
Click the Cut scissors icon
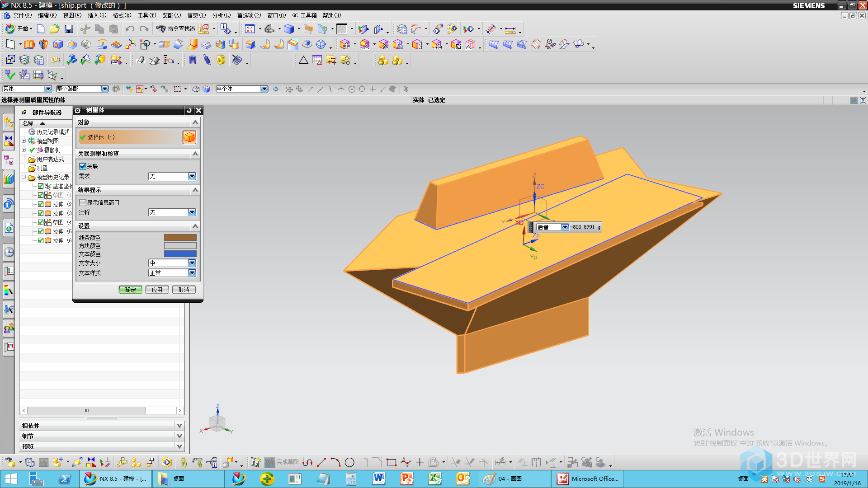coord(85,29)
